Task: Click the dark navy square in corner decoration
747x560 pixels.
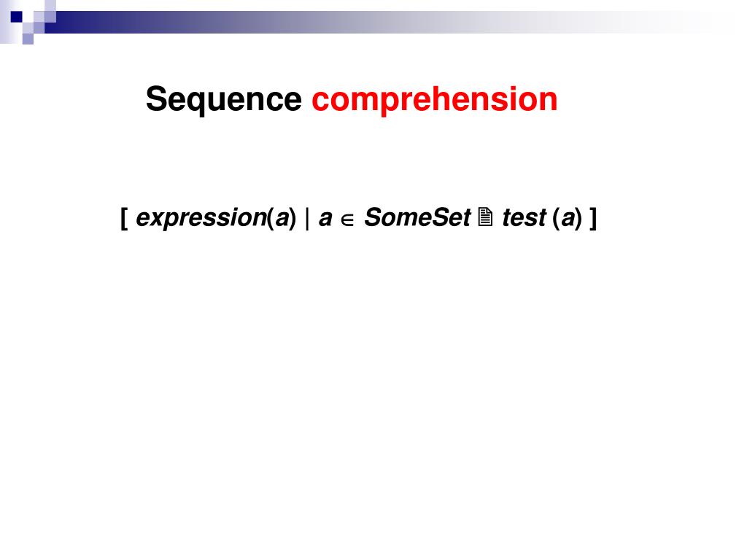Action: point(16,17)
